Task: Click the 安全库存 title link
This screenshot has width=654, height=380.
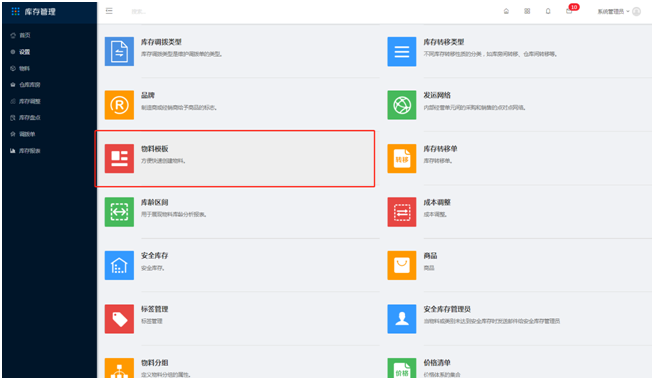Action: 154,256
